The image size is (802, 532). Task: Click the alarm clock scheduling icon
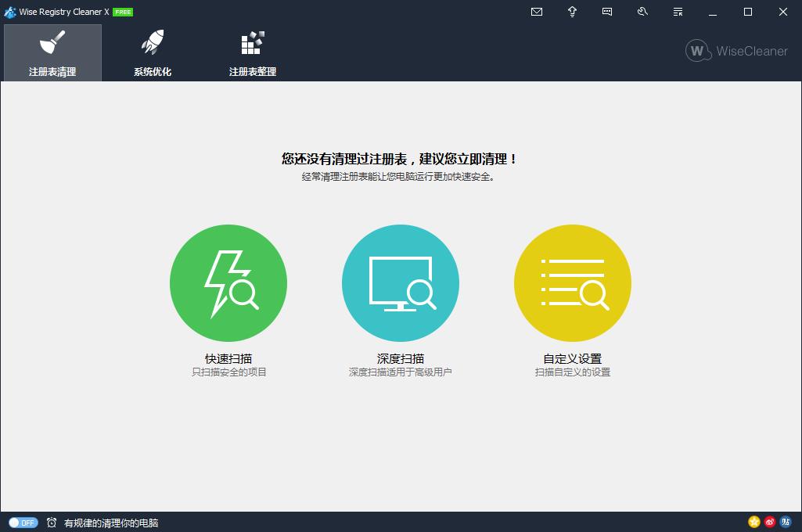[x=51, y=521]
